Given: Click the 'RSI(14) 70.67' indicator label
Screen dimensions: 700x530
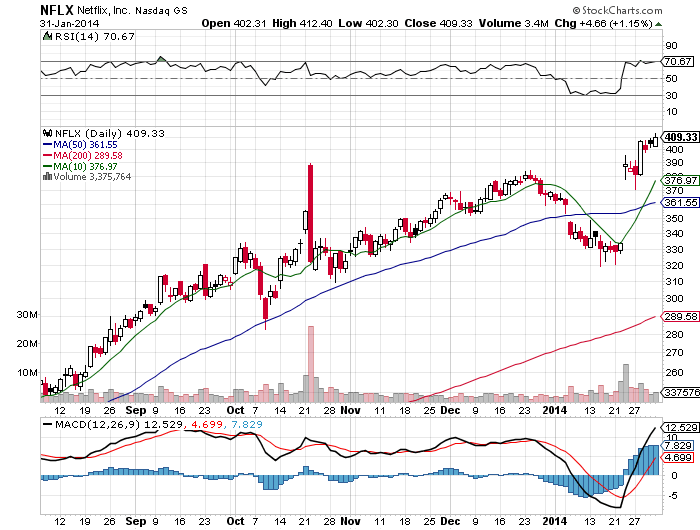Looking at the screenshot, I should (x=95, y=37).
